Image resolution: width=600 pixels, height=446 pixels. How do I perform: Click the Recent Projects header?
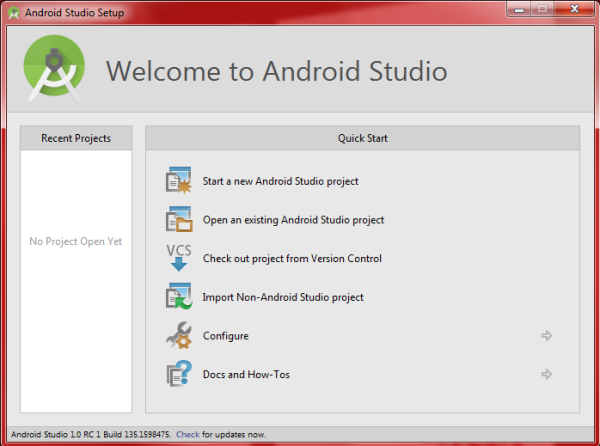(x=76, y=138)
